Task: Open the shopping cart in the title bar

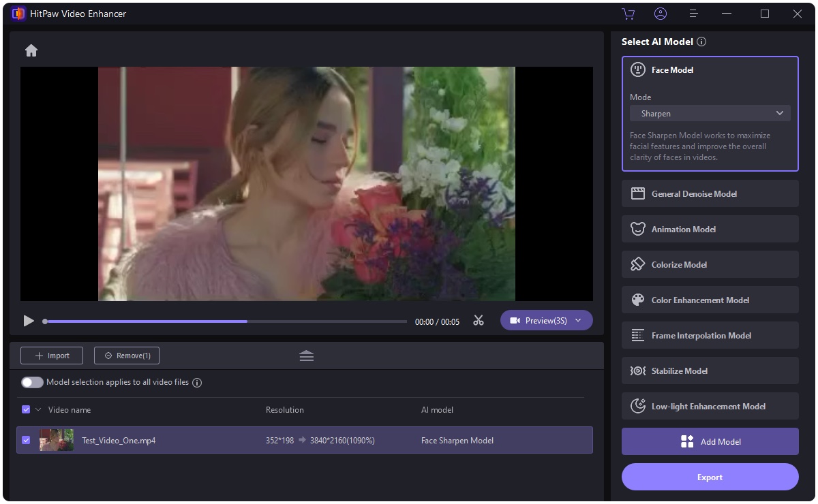Action: [x=628, y=14]
